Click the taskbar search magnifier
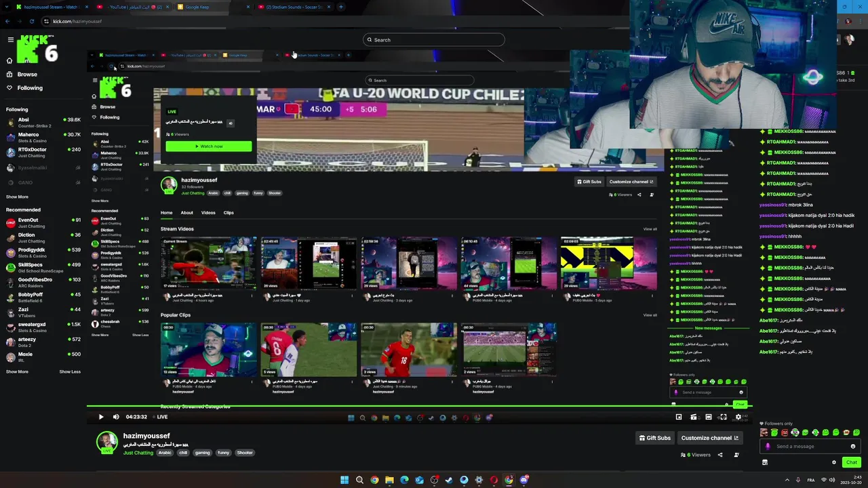 point(359,480)
